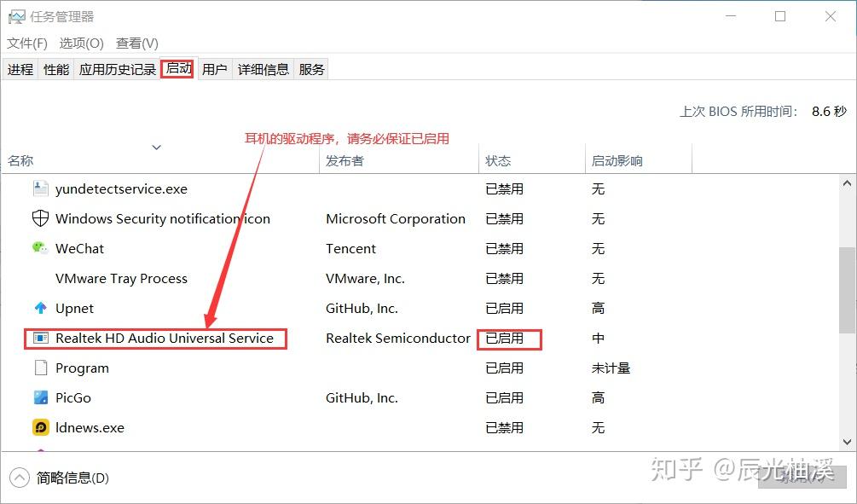
Task: Click 已禁用 status in ldnews.exe row
Action: point(505,427)
